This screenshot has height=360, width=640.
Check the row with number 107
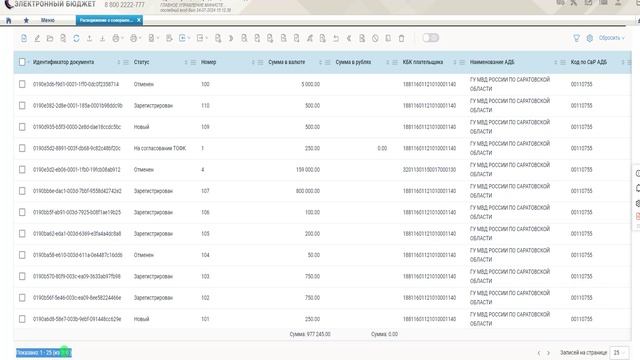click(x=22, y=191)
